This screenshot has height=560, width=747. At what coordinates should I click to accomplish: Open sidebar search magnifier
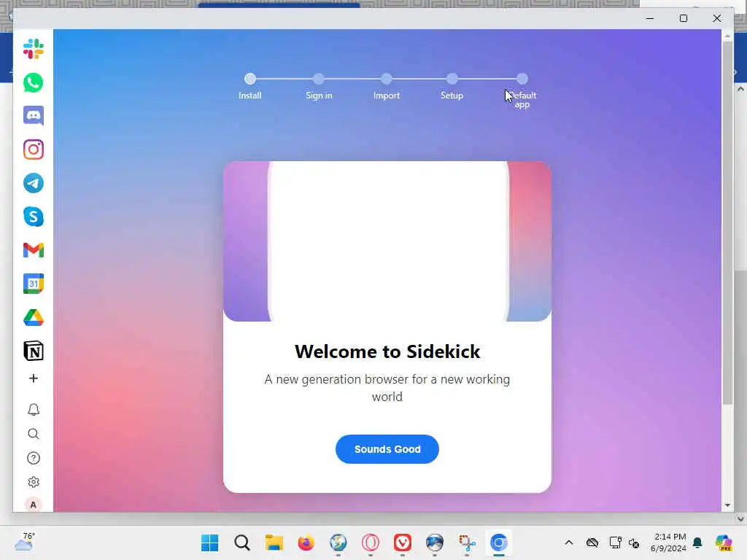tap(34, 434)
